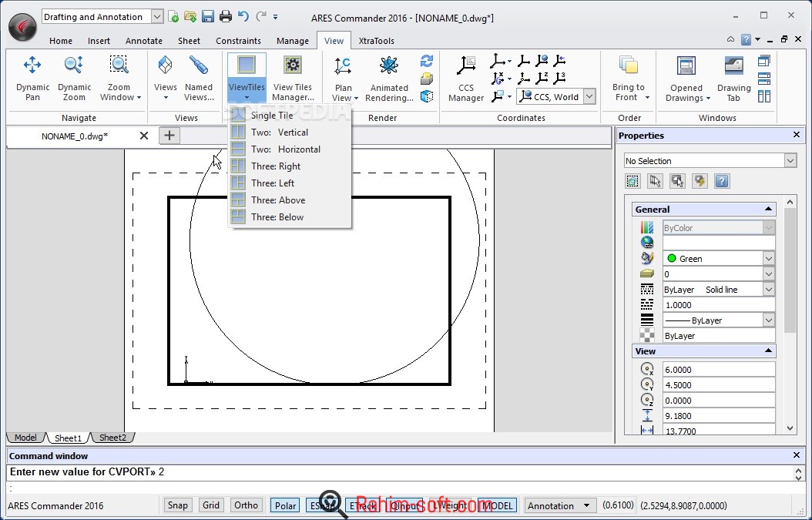812x520 pixels.
Task: Open the CCS, World dropdown
Action: (589, 97)
